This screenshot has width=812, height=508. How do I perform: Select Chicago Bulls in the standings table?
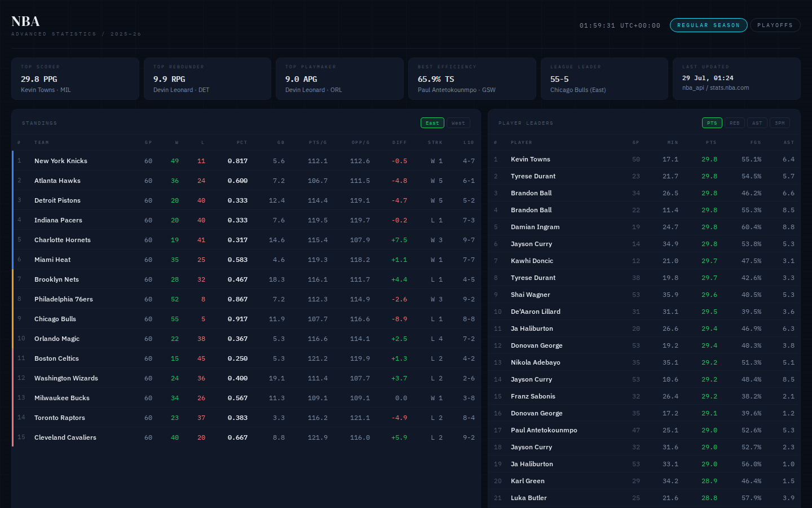coord(246,319)
